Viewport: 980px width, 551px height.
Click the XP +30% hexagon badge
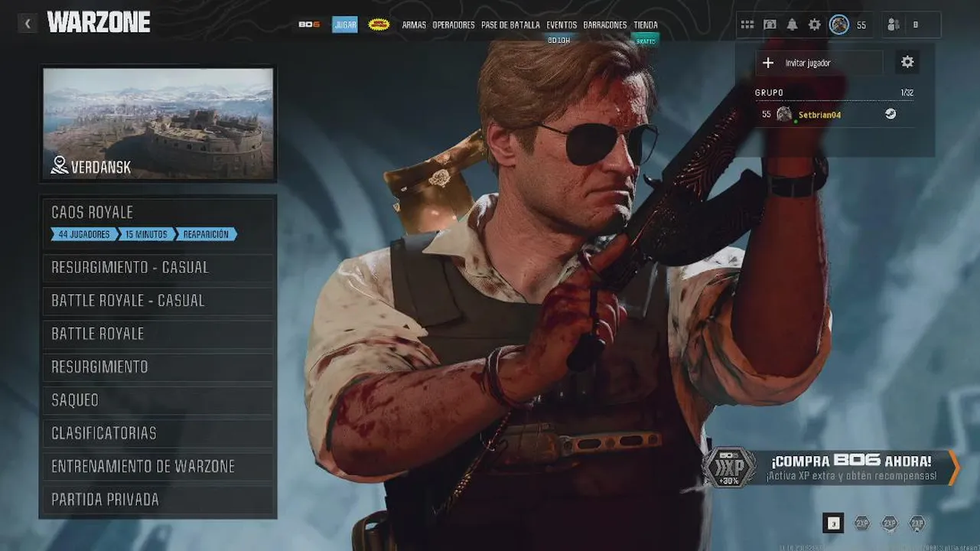coord(729,467)
